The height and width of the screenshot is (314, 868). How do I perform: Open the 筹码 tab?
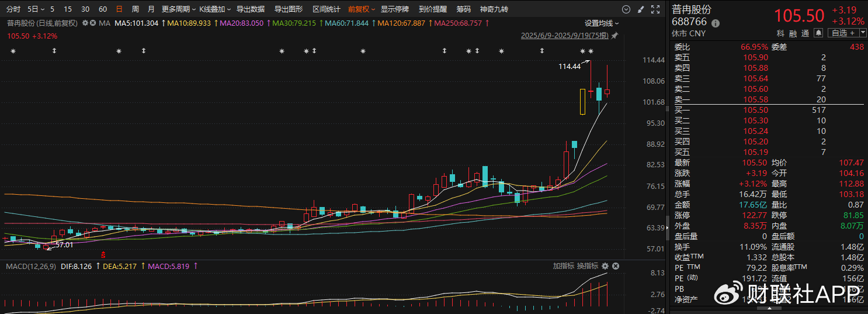[463, 9]
